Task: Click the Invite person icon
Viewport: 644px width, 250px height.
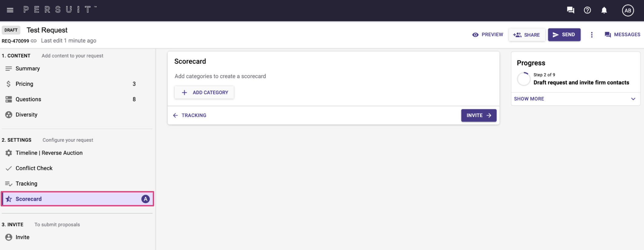Action: (x=8, y=237)
